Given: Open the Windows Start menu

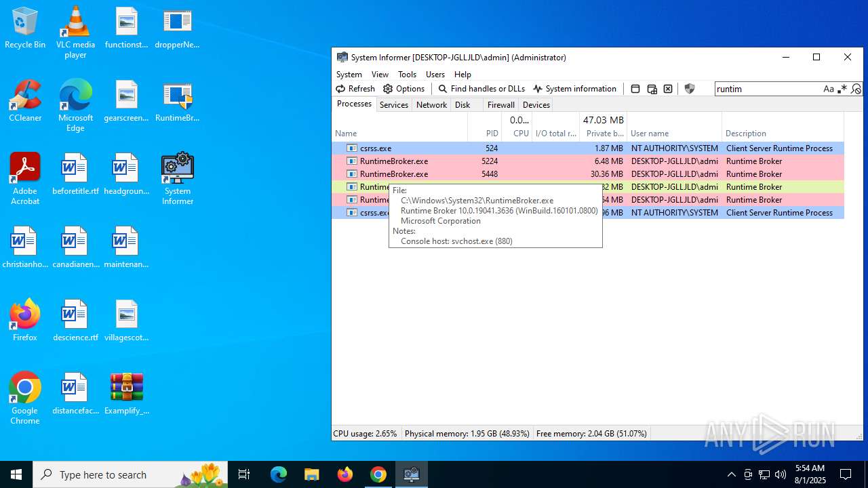Looking at the screenshot, I should coord(16,474).
